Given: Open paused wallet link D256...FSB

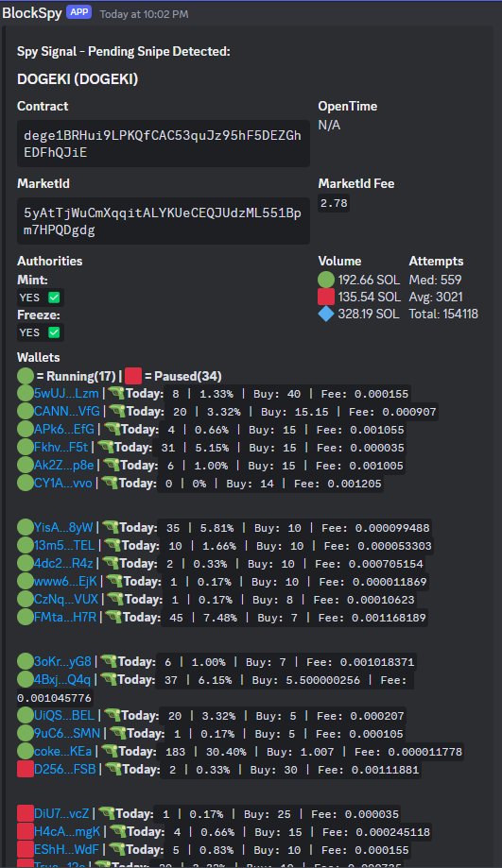Looking at the screenshot, I should tap(65, 769).
